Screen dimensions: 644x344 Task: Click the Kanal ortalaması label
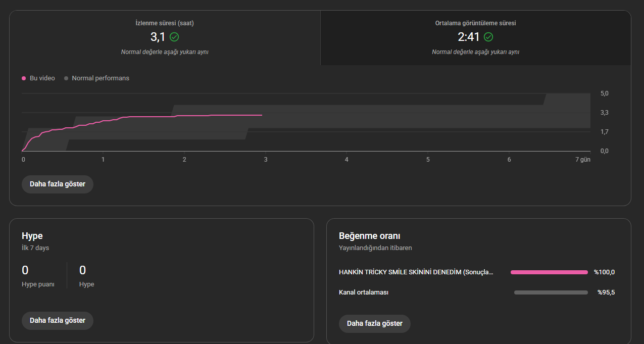pos(364,292)
